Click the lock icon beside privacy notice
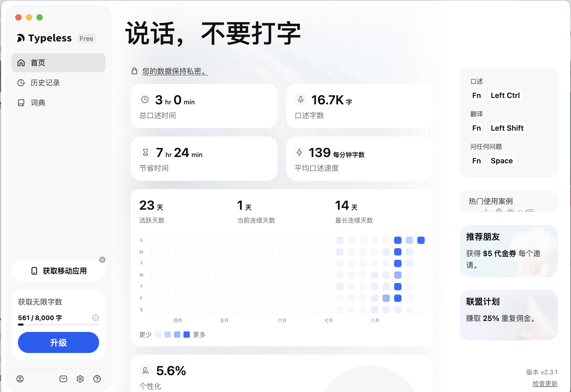 pyautogui.click(x=134, y=71)
